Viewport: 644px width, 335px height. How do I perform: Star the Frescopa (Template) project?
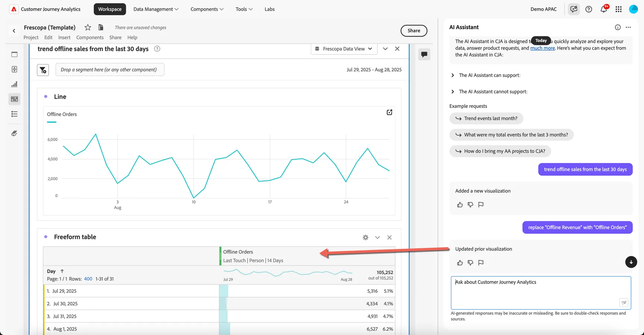[x=88, y=27]
